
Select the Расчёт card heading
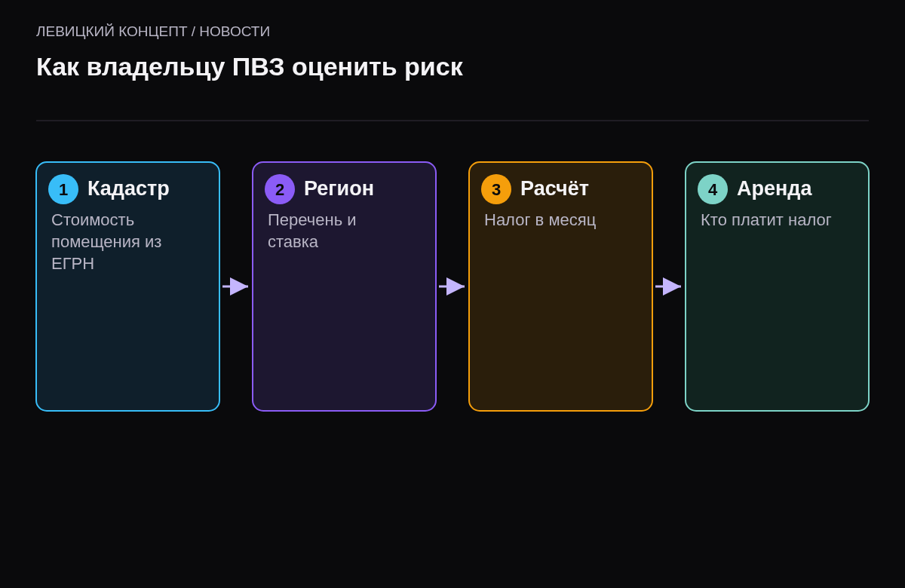point(554,188)
